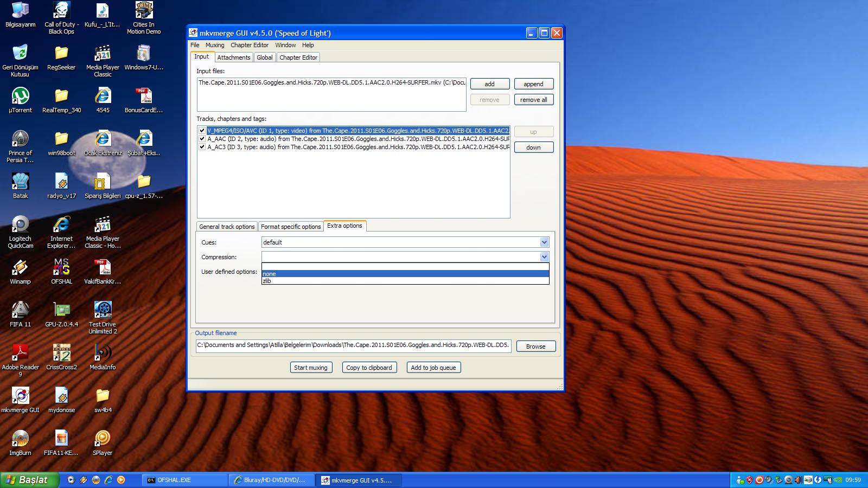Launch ImgBurn from the desktop

(x=20, y=443)
